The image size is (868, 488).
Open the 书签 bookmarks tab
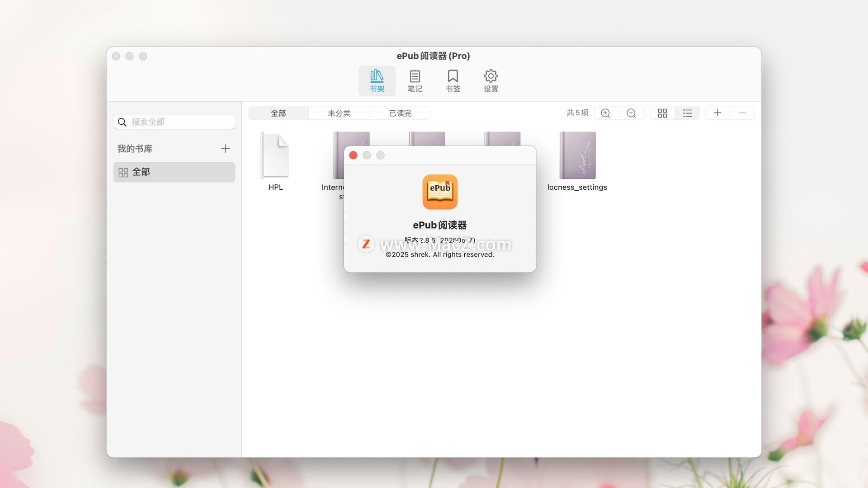[453, 81]
